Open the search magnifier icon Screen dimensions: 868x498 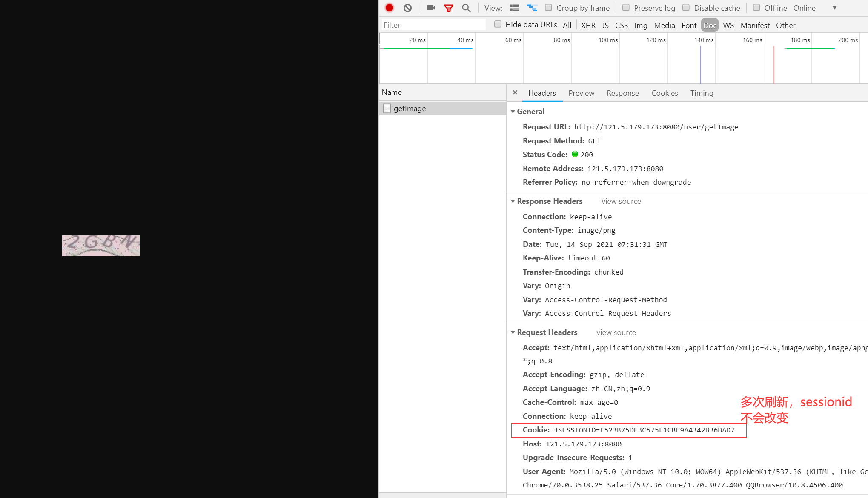tap(466, 8)
